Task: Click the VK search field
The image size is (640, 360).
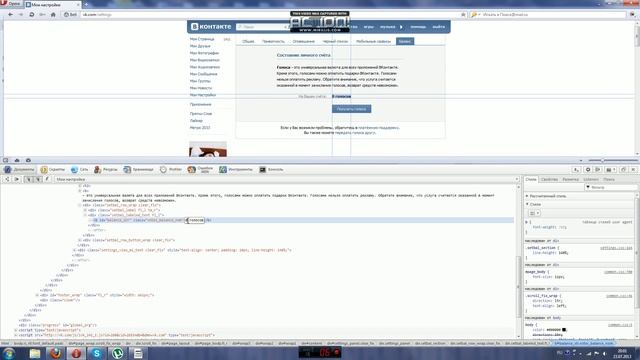Action: coord(261,27)
